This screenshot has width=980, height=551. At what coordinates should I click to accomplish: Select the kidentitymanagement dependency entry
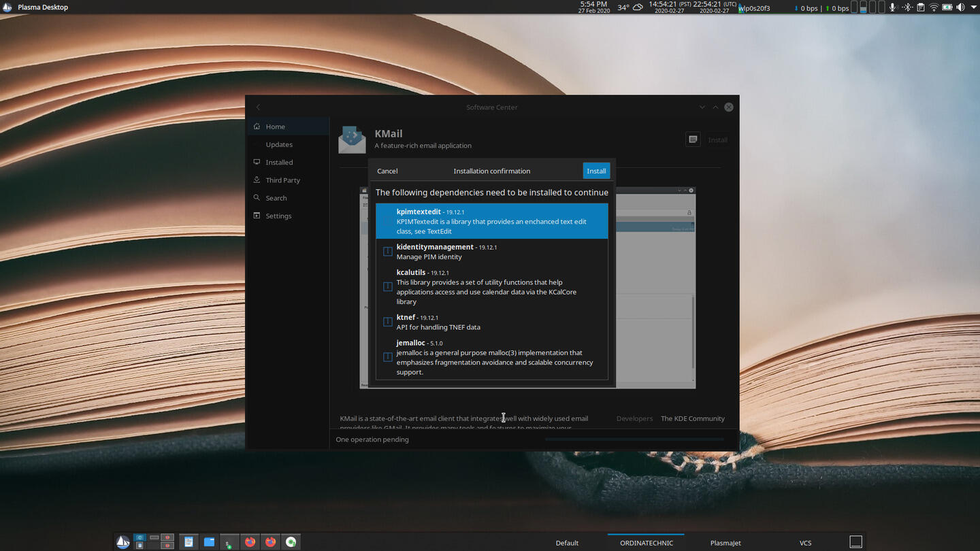pyautogui.click(x=492, y=252)
